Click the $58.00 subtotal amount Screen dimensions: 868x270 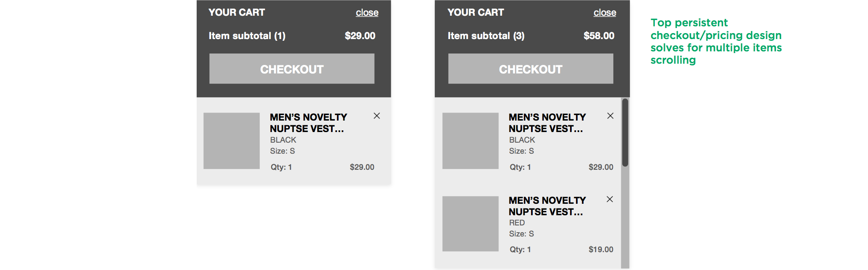tap(599, 36)
